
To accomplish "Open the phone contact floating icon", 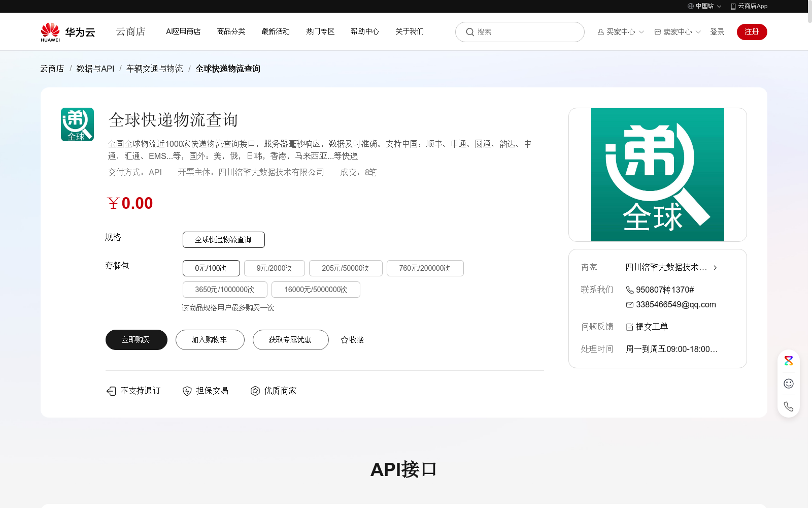I will [x=789, y=406].
